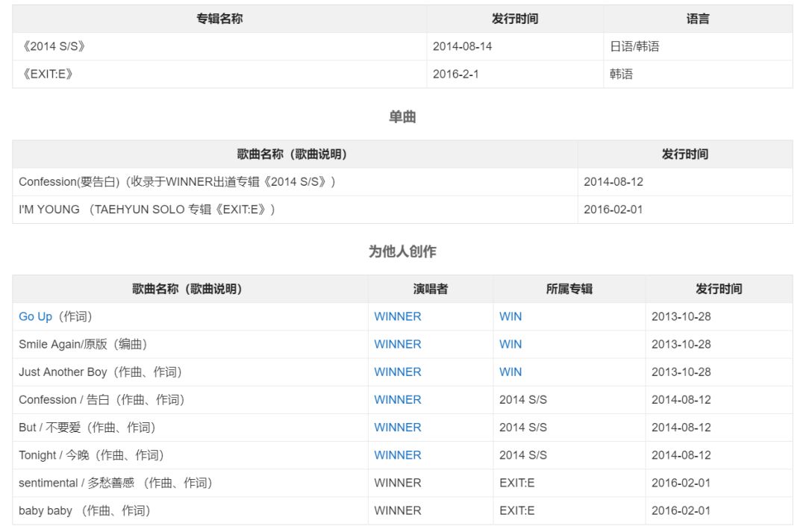Click release date 2016-2-1
This screenshot has height=532, width=806.
coord(455,74)
